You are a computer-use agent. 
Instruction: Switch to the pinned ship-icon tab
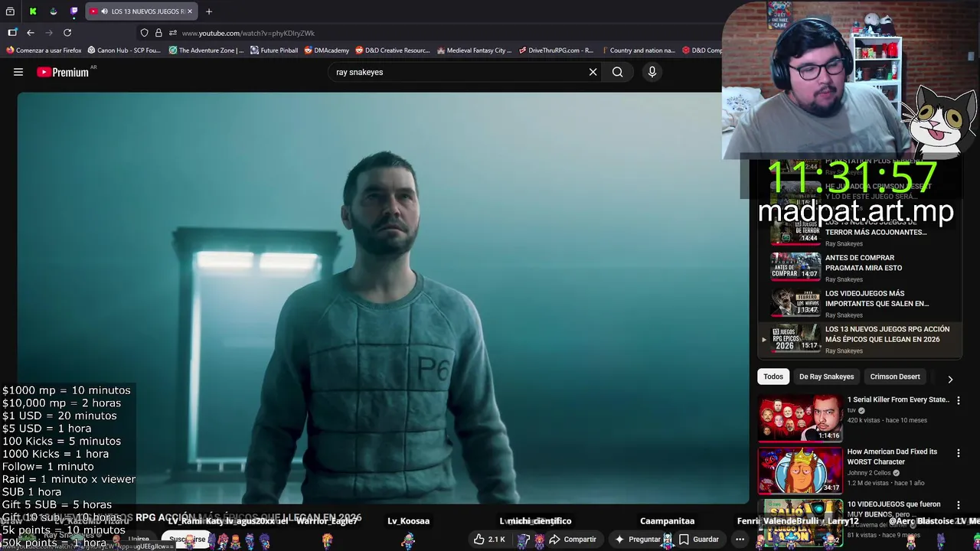(54, 11)
